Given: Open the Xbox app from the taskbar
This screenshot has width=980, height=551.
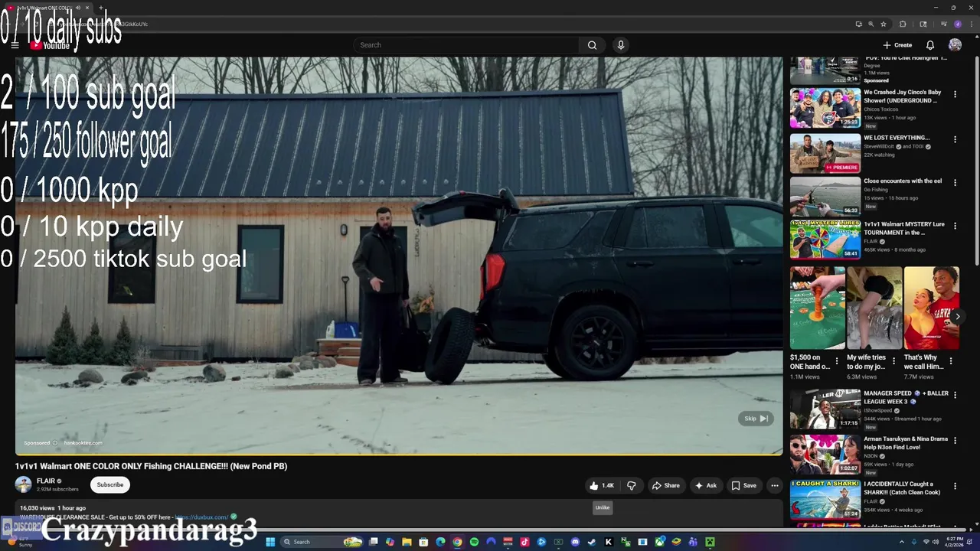Looking at the screenshot, I should pos(659,542).
